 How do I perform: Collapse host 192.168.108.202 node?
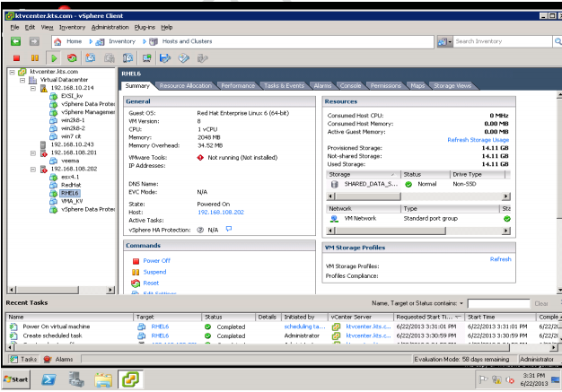click(x=33, y=169)
